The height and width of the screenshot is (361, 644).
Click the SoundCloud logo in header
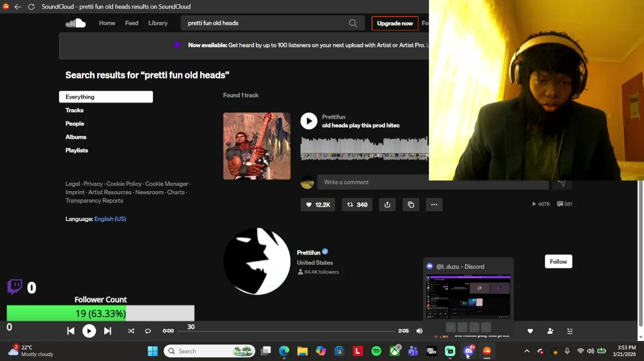[x=75, y=23]
